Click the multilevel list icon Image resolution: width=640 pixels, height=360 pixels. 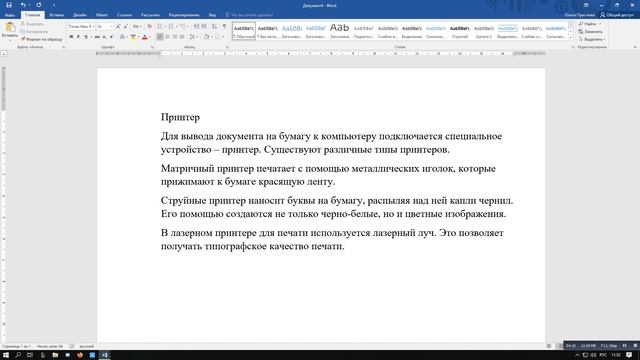(x=183, y=27)
